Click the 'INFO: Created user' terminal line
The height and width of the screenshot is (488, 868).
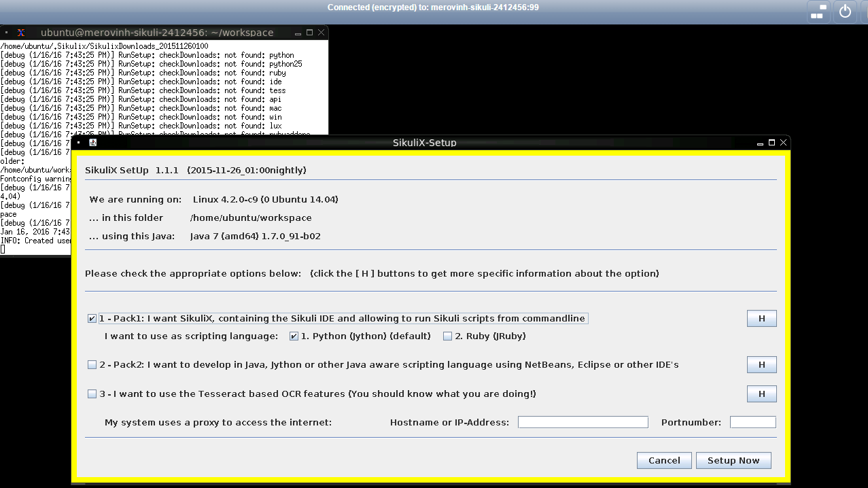tap(35, 241)
